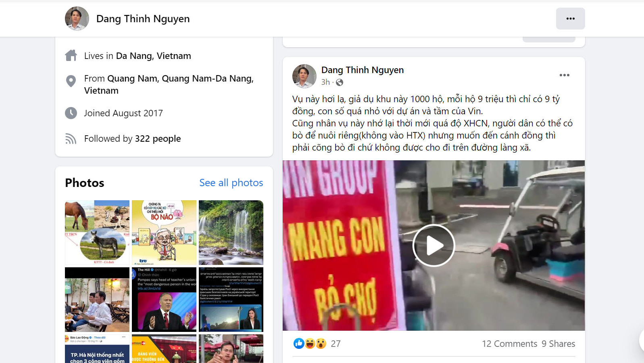Open the cafe men sitting photo thumbnail
644x363 pixels.
point(97,300)
